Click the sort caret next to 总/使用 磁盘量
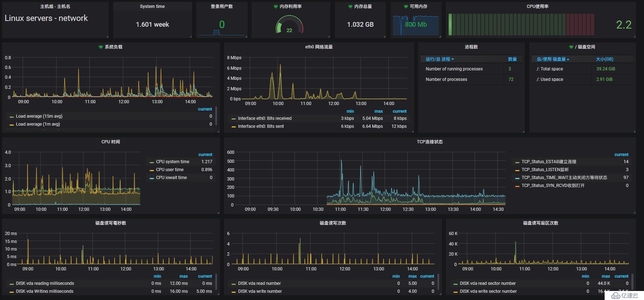The width and height of the screenshot is (644, 300). coord(568,59)
